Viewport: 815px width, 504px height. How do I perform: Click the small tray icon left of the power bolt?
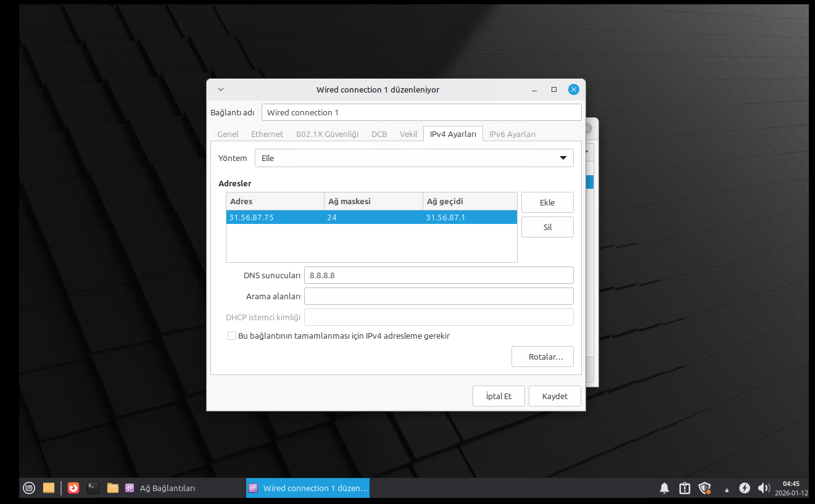(727, 490)
